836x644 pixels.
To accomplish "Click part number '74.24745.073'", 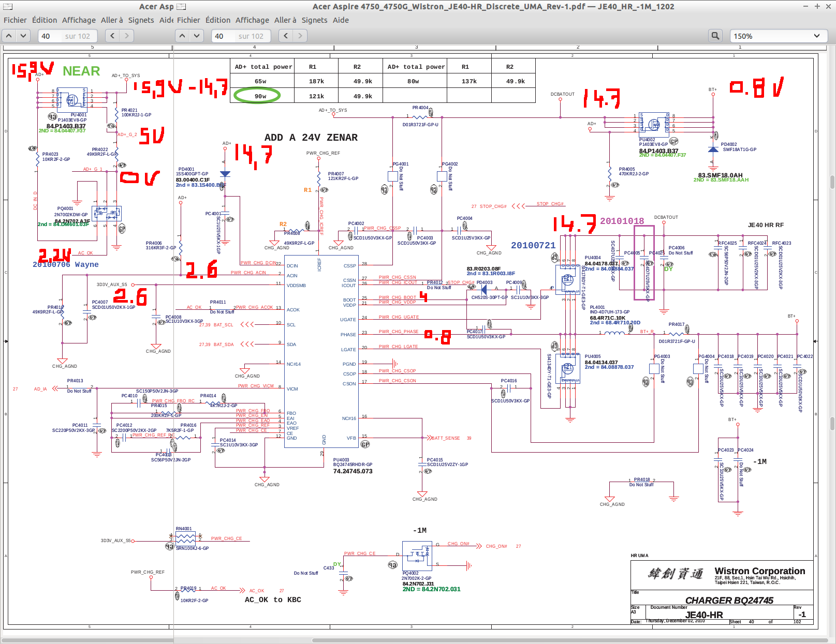I will coord(353,471).
